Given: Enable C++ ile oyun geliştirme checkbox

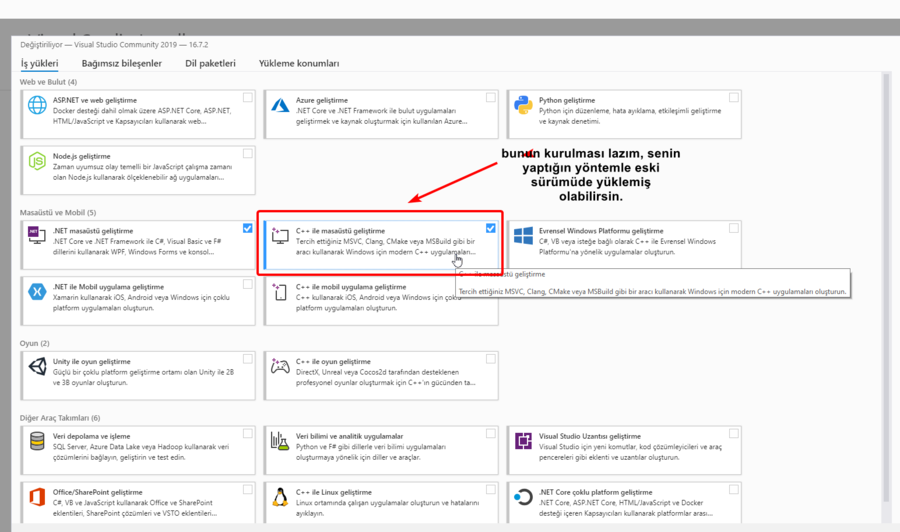Looking at the screenshot, I should (x=491, y=359).
